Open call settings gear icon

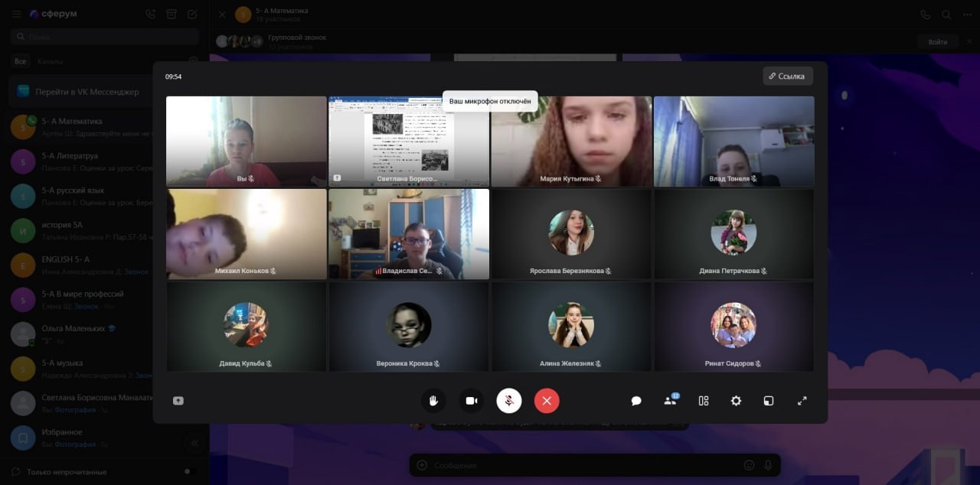(736, 401)
